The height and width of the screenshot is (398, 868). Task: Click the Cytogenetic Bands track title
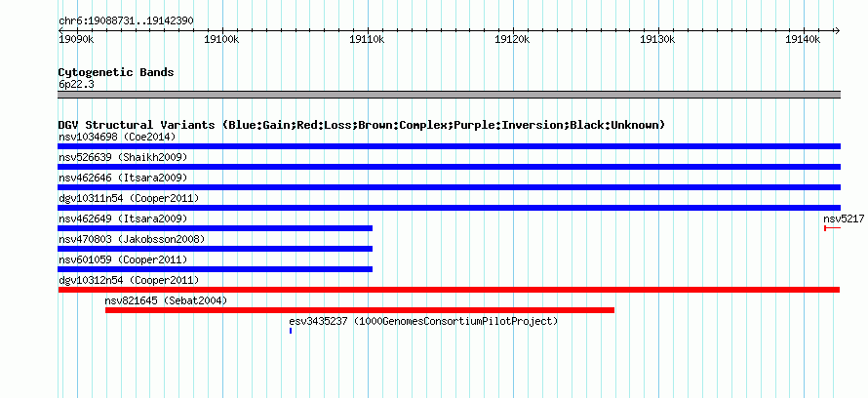(116, 72)
